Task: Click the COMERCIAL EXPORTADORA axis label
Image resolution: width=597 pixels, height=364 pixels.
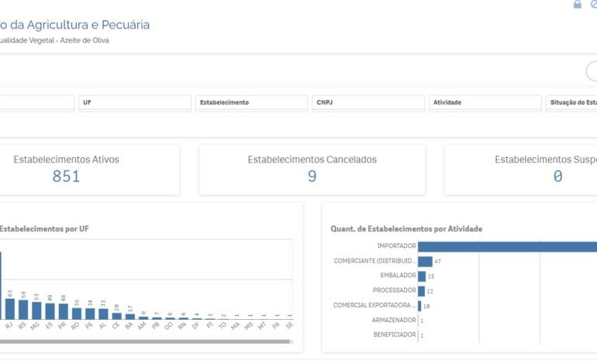Action: (375, 305)
